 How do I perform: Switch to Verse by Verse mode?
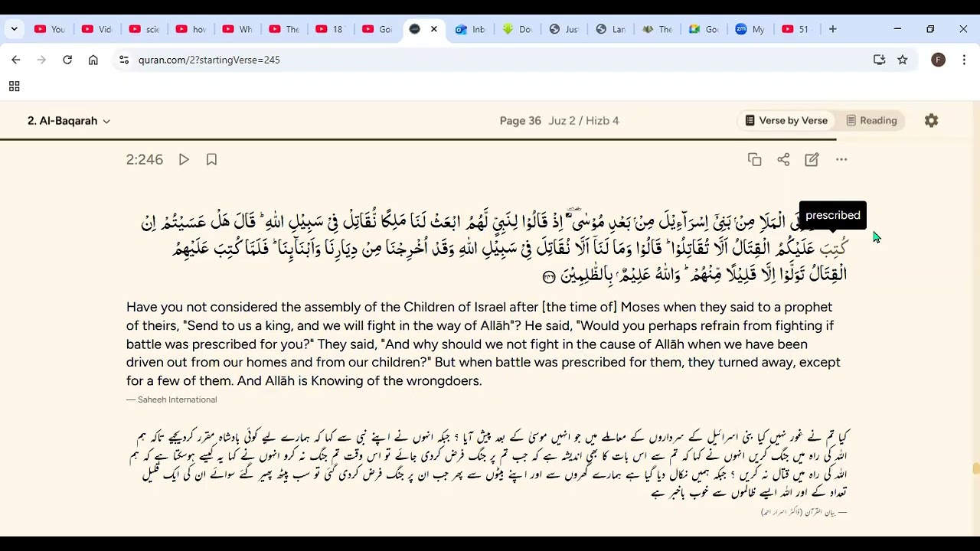786,120
